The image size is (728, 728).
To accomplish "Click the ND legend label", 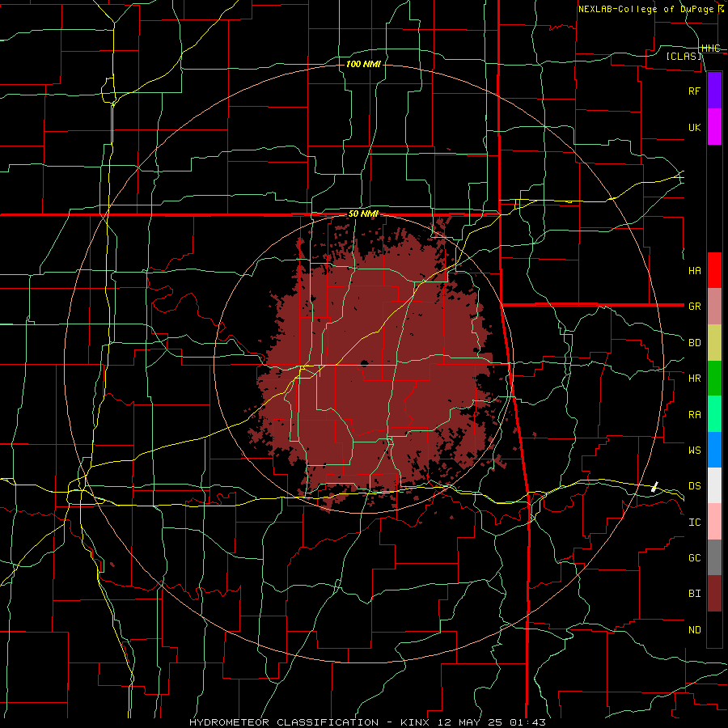I will [694, 629].
